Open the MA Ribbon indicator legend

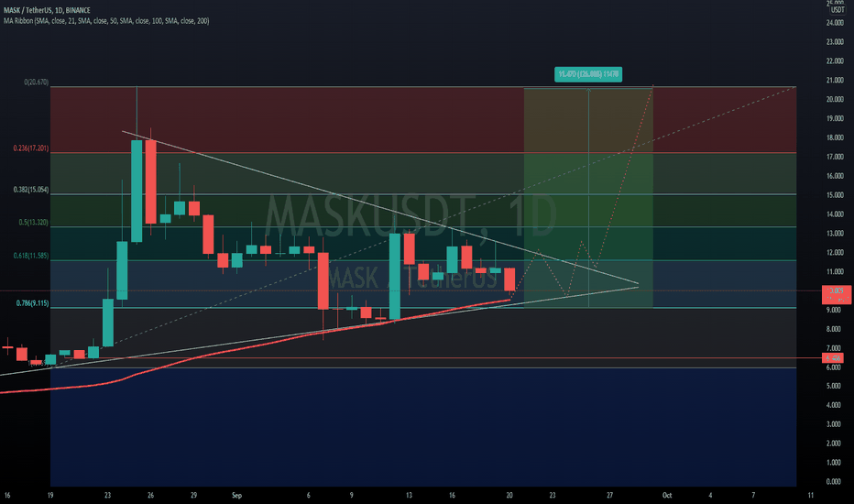(x=106, y=21)
